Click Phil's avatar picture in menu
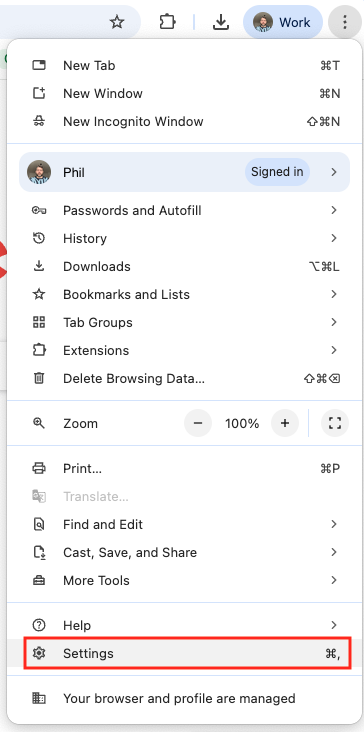 pyautogui.click(x=39, y=172)
